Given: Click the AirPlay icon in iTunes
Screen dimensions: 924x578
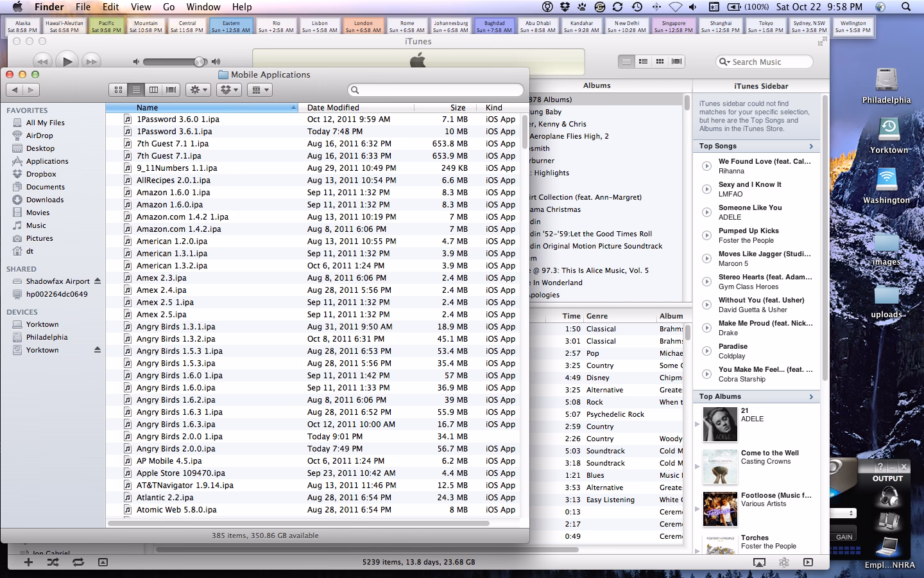Looking at the screenshot, I should pyautogui.click(x=759, y=562).
